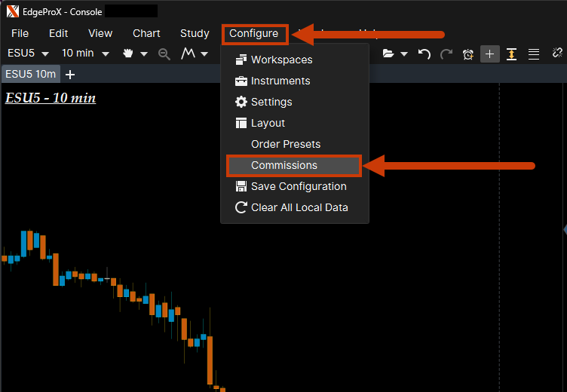Click the link chain icon in toolbar
The width and height of the screenshot is (567, 392).
pyautogui.click(x=557, y=54)
